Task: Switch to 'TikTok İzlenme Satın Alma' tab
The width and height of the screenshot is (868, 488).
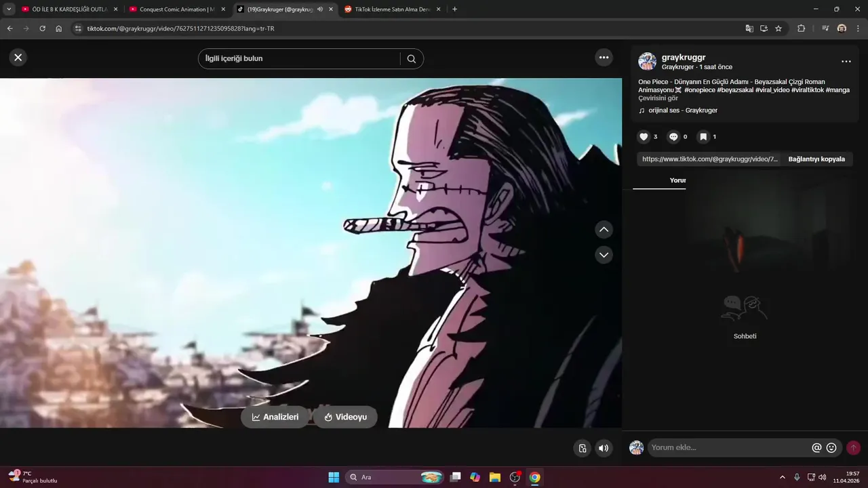Action: (x=392, y=9)
